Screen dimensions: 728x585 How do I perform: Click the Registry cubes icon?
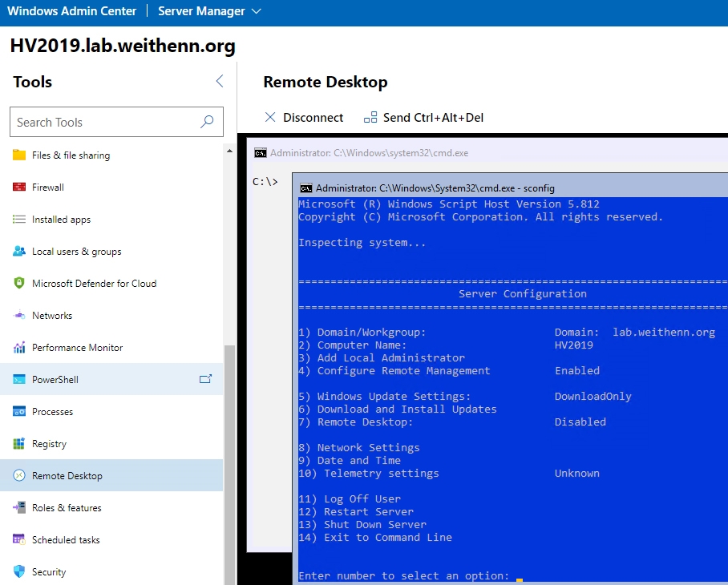pyautogui.click(x=19, y=443)
